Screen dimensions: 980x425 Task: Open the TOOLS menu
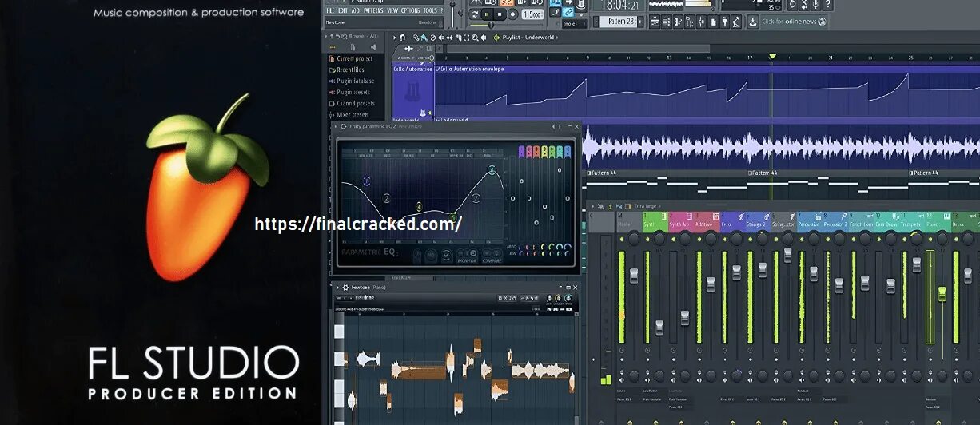[x=430, y=10]
